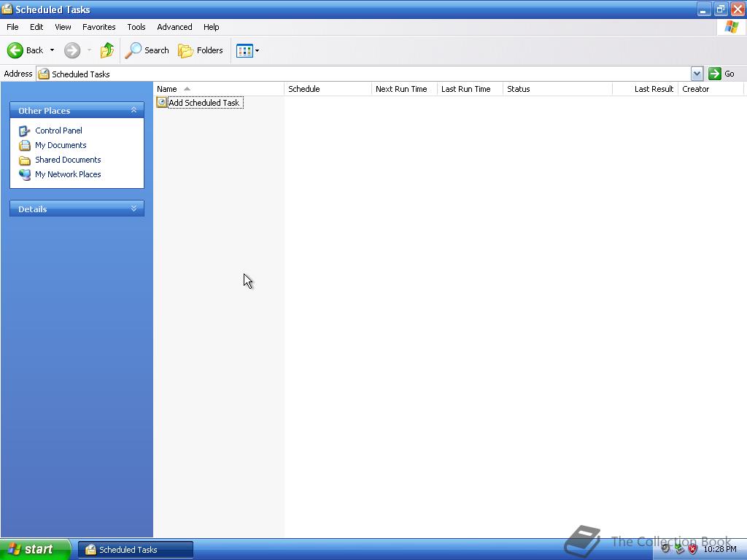The image size is (747, 560).
Task: Open the File menu
Action: 12,27
